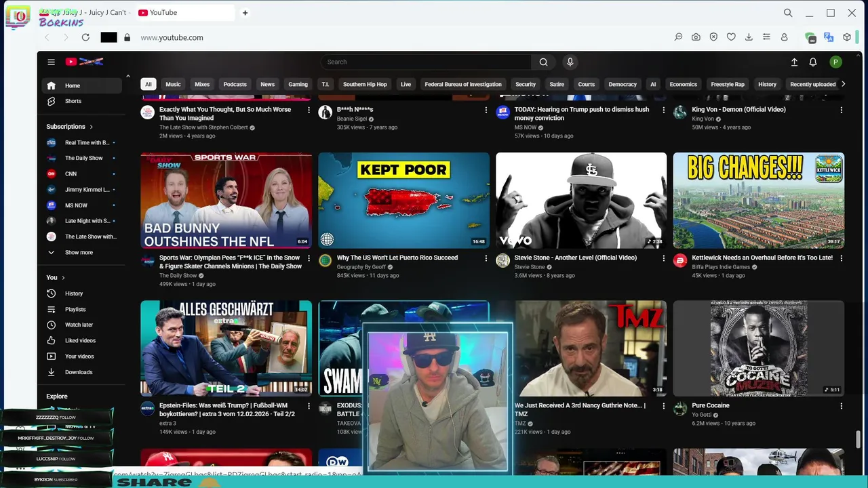Reload the page in the browser
868x488 pixels.
point(85,37)
